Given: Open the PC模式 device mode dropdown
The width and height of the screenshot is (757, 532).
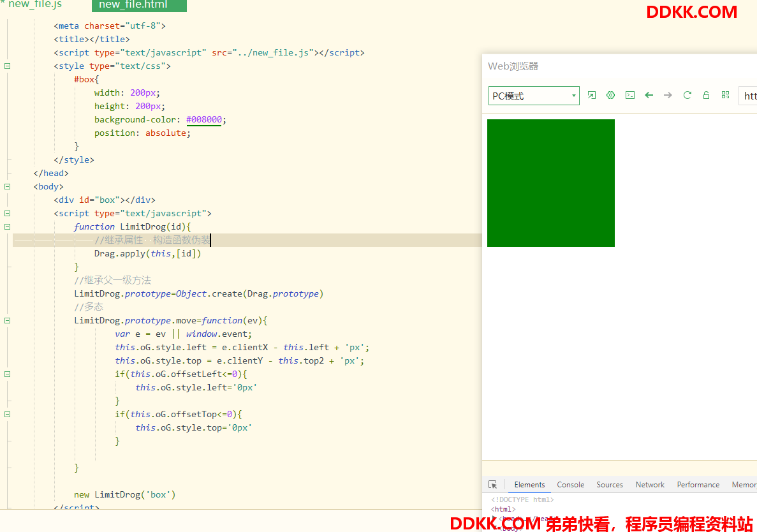Looking at the screenshot, I should pyautogui.click(x=534, y=96).
